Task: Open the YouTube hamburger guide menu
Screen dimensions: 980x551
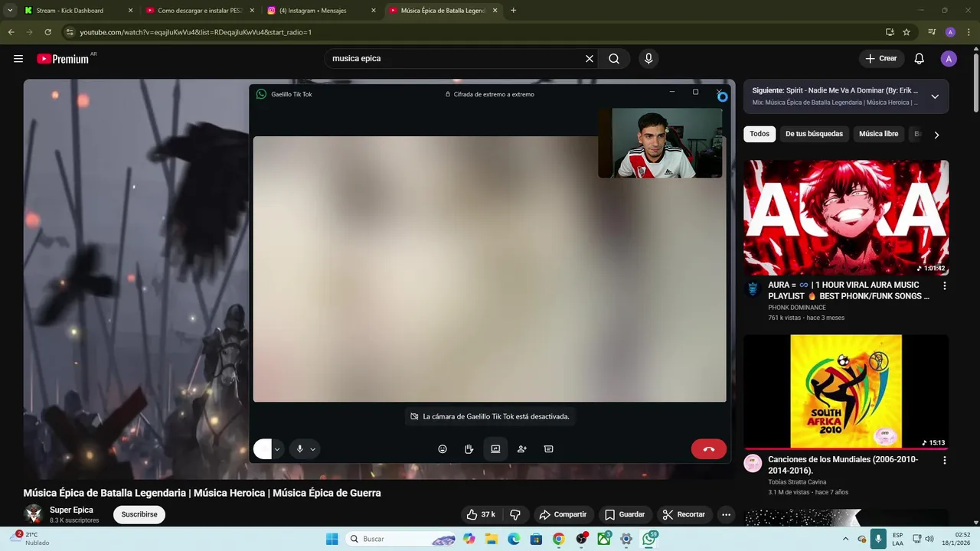Action: 18,59
